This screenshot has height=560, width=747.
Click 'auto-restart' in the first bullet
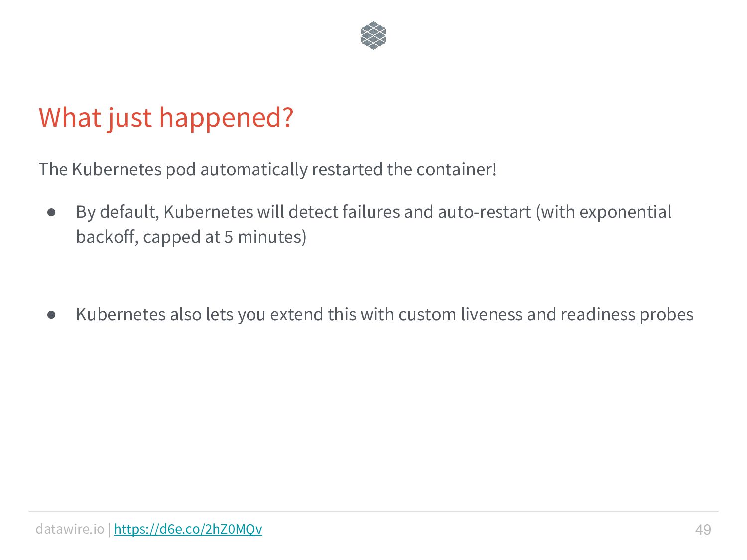tap(485, 212)
